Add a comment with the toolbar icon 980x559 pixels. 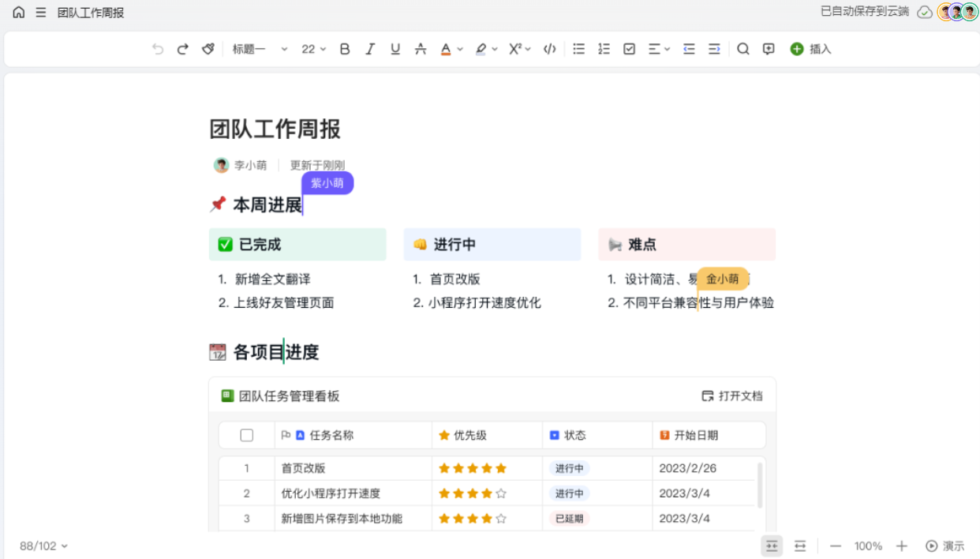tap(769, 49)
